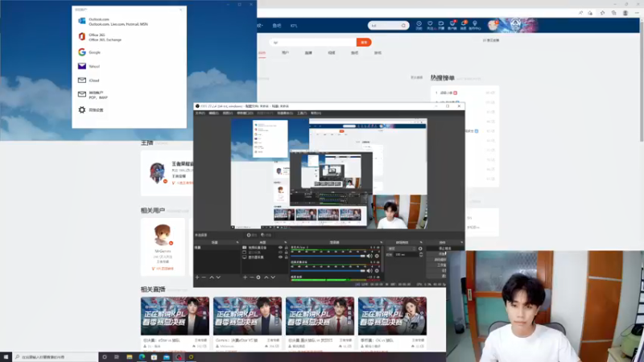Open Microsoft Edge from the taskbar
644x362 pixels.
point(142,357)
